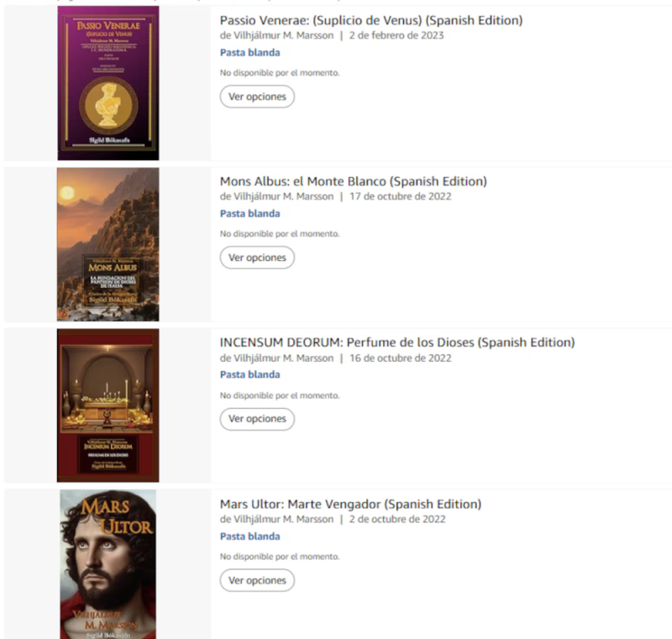Click Ver opciones for Passio Venerae
Viewport: 672px width, 639px height.
(x=257, y=97)
